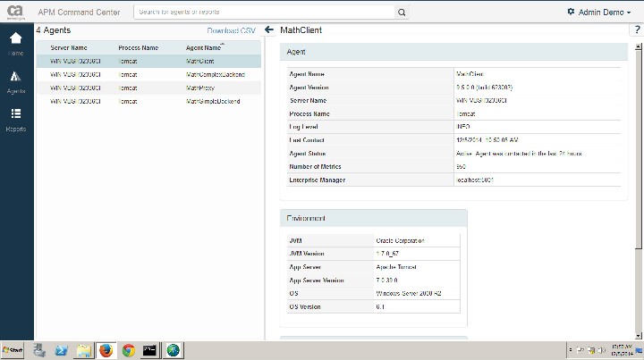Click the back arrow beside MathClient title
This screenshot has height=360, width=644.
click(x=269, y=30)
